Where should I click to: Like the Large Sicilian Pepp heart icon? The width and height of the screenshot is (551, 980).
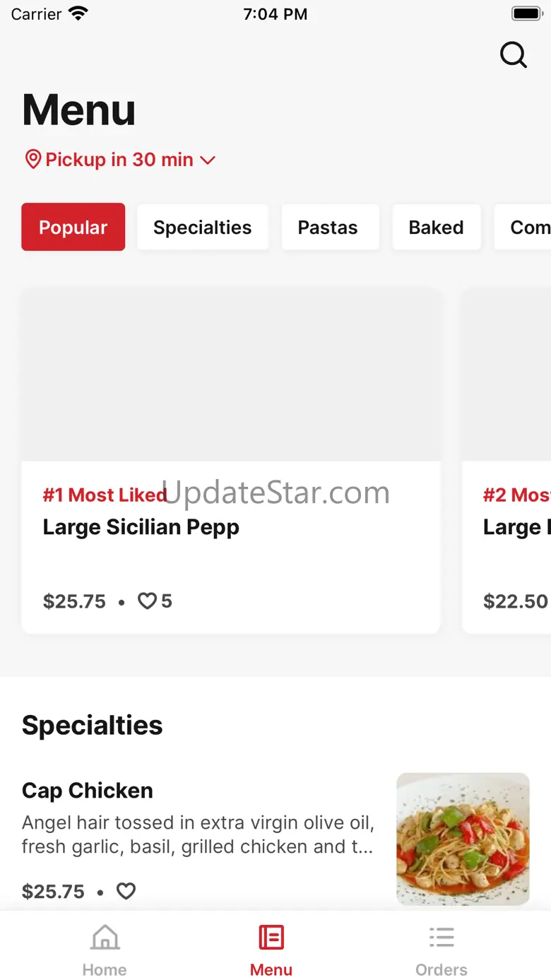point(147,601)
